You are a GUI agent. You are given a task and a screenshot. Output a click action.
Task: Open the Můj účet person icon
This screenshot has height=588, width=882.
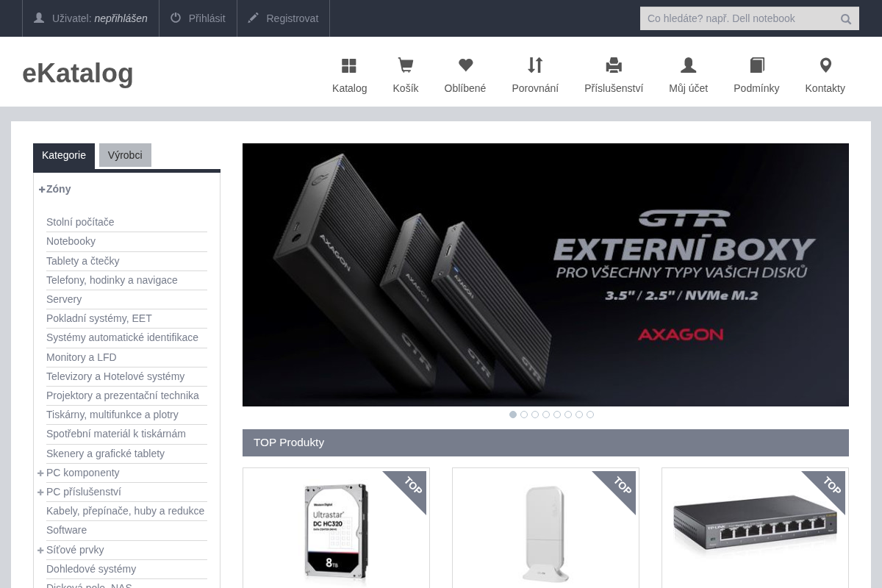[x=688, y=65]
